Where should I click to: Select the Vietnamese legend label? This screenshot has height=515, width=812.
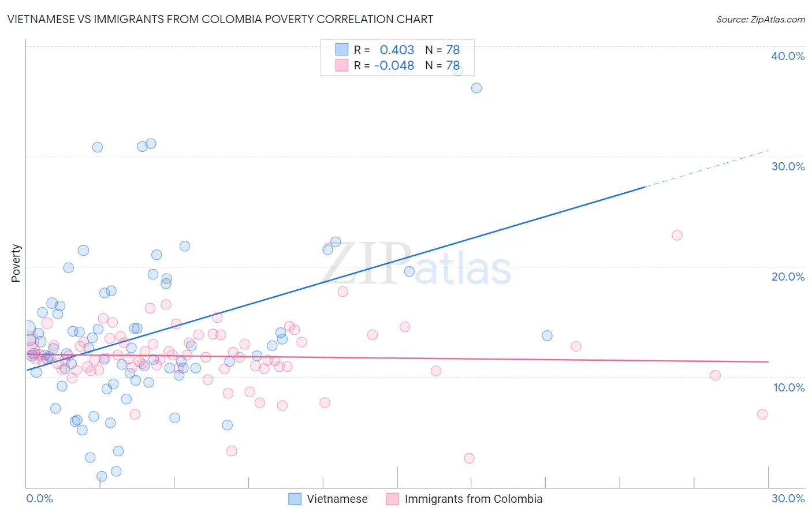pyautogui.click(x=337, y=499)
